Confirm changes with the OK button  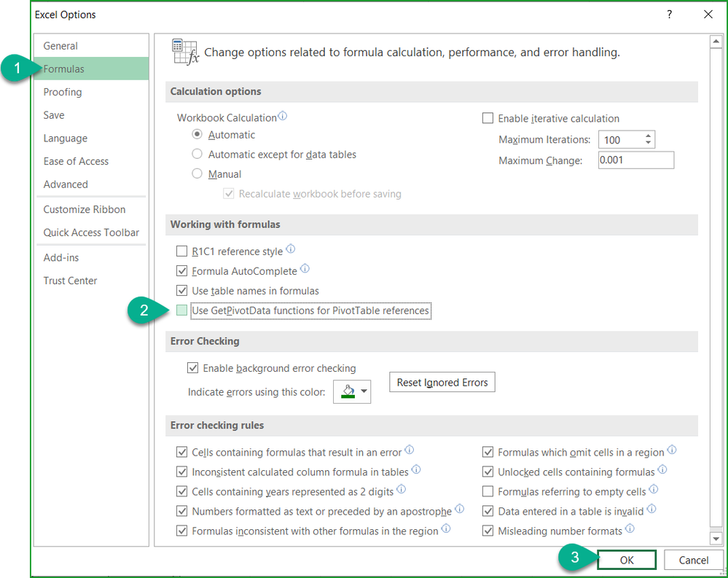tap(626, 560)
